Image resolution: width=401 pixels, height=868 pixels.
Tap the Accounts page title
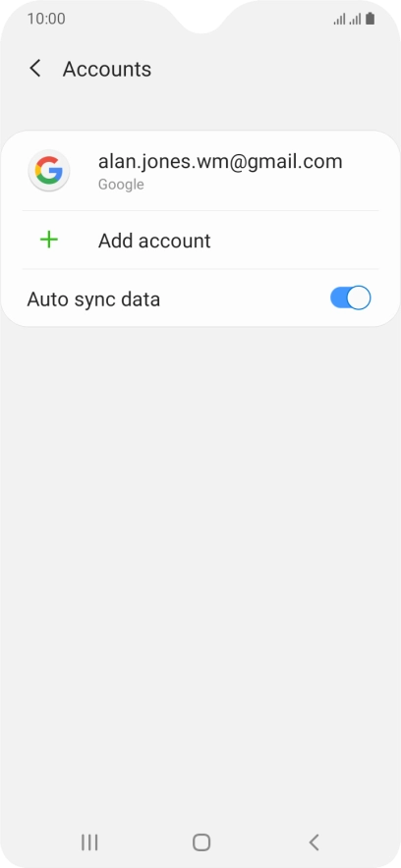[x=107, y=69]
